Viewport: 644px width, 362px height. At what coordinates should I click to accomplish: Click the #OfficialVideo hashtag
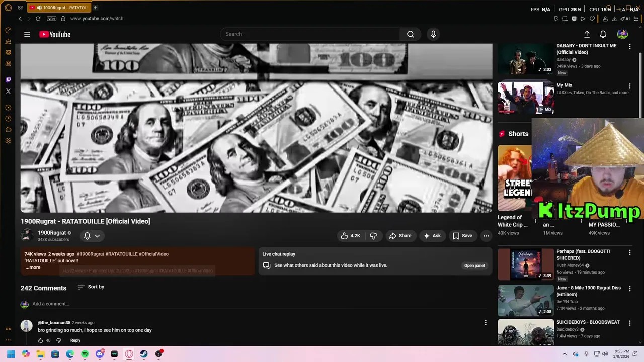[153, 254]
